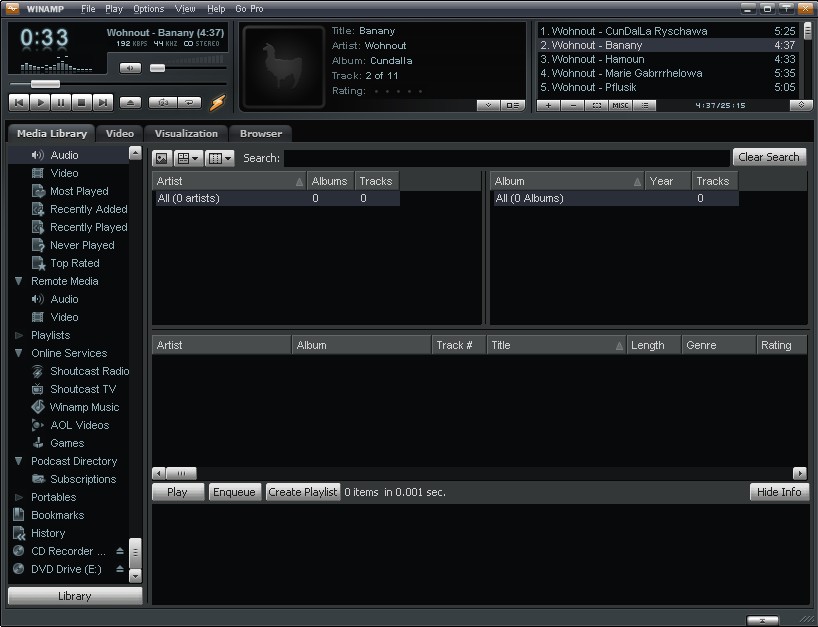
Task: Click the Winamp lightning bolt icon
Action: (x=218, y=102)
